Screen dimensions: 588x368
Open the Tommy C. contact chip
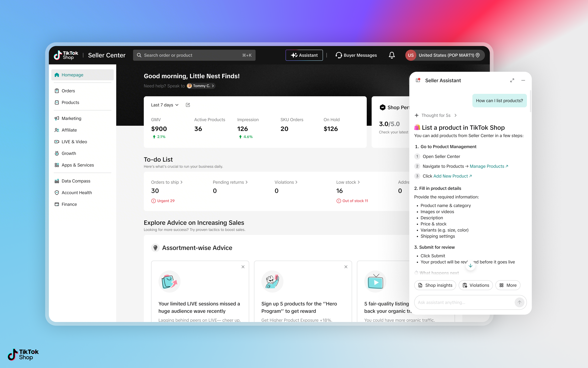(x=201, y=86)
